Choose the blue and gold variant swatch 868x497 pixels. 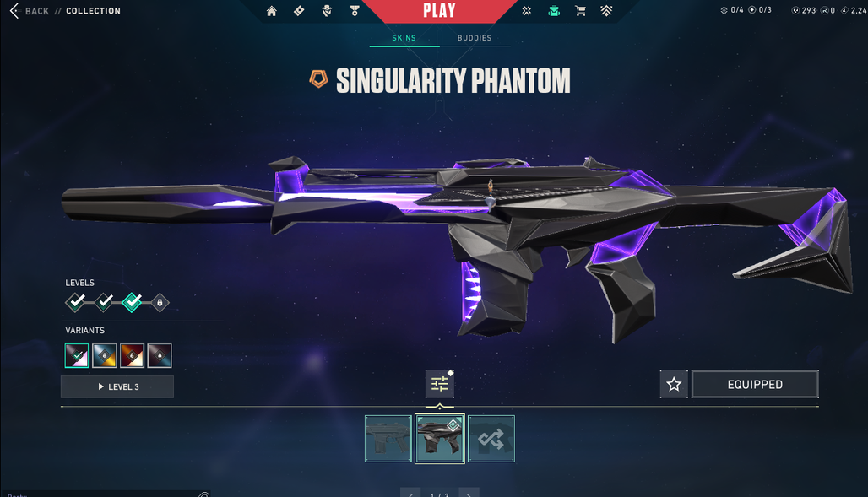pos(104,355)
